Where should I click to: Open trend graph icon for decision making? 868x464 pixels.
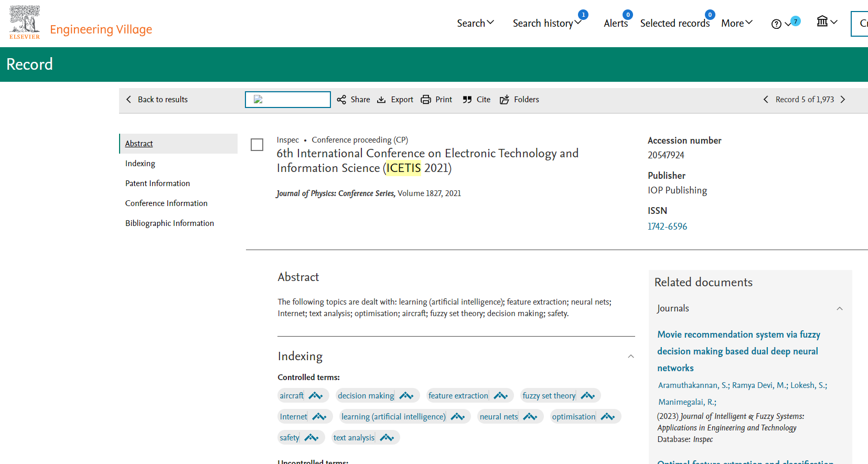pyautogui.click(x=406, y=396)
